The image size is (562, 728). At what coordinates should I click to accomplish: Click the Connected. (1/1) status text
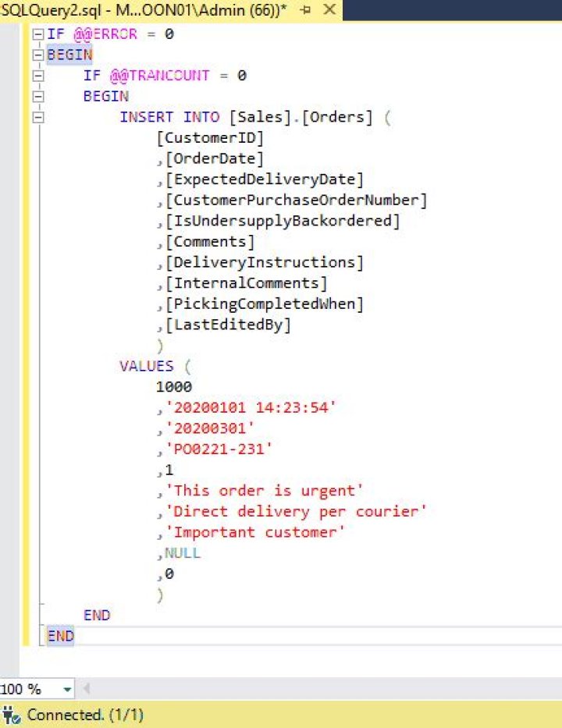(x=85, y=714)
